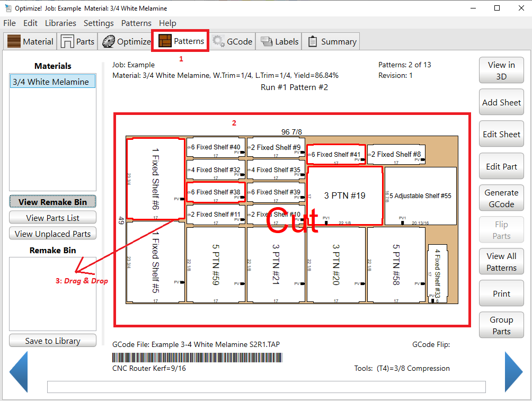Click the Parts tab cabinet icon

point(67,41)
